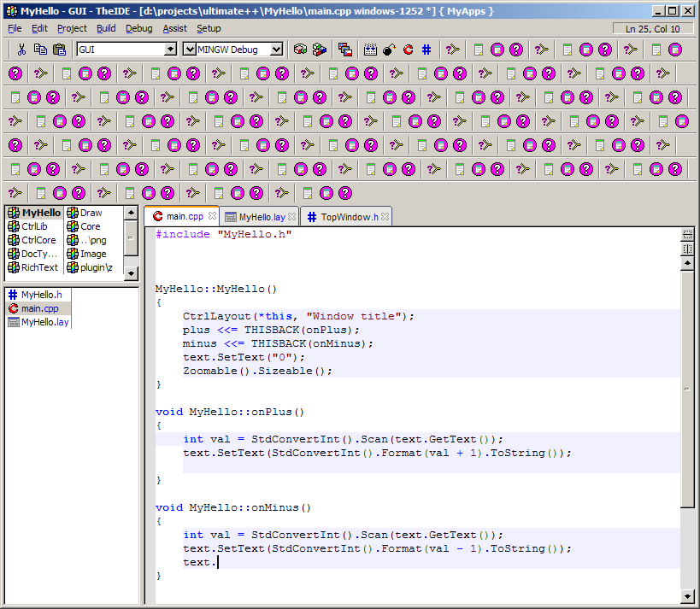The height and width of the screenshot is (609, 700).
Task: Select the RichText package
Action: tap(39, 267)
